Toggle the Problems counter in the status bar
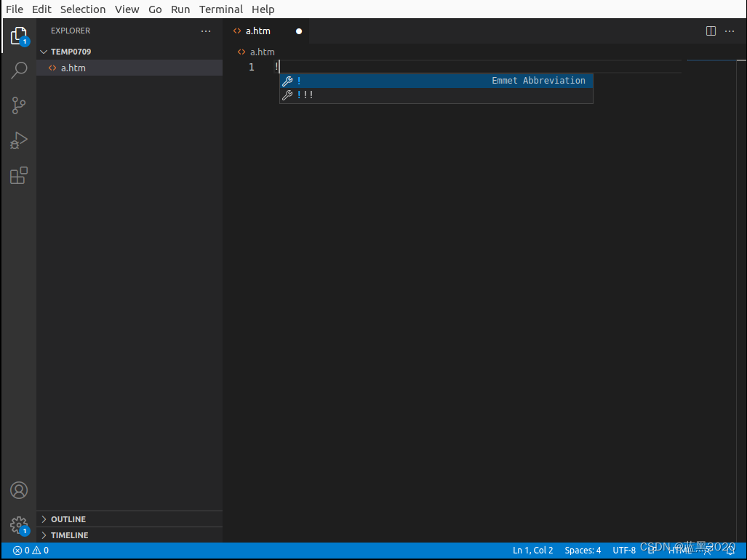747x560 pixels. click(x=29, y=551)
